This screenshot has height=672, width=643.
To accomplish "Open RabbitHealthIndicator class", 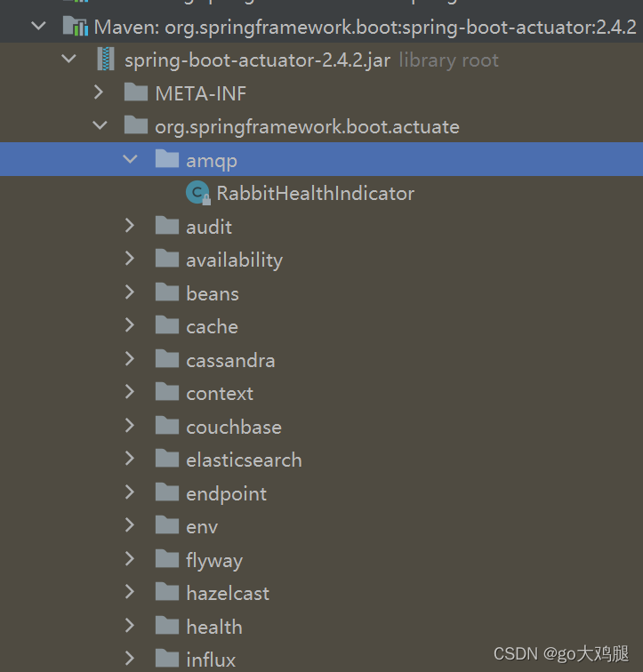I will coord(315,193).
